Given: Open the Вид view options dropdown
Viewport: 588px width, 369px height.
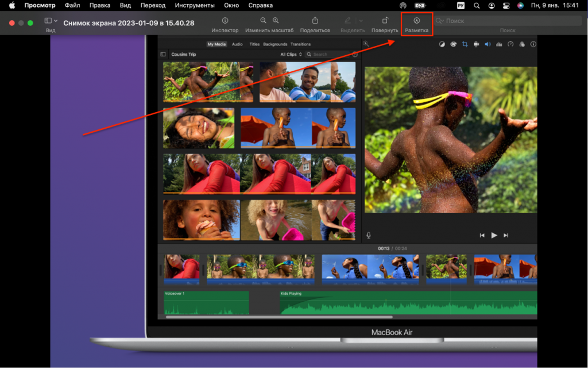Looking at the screenshot, I should (50, 20).
